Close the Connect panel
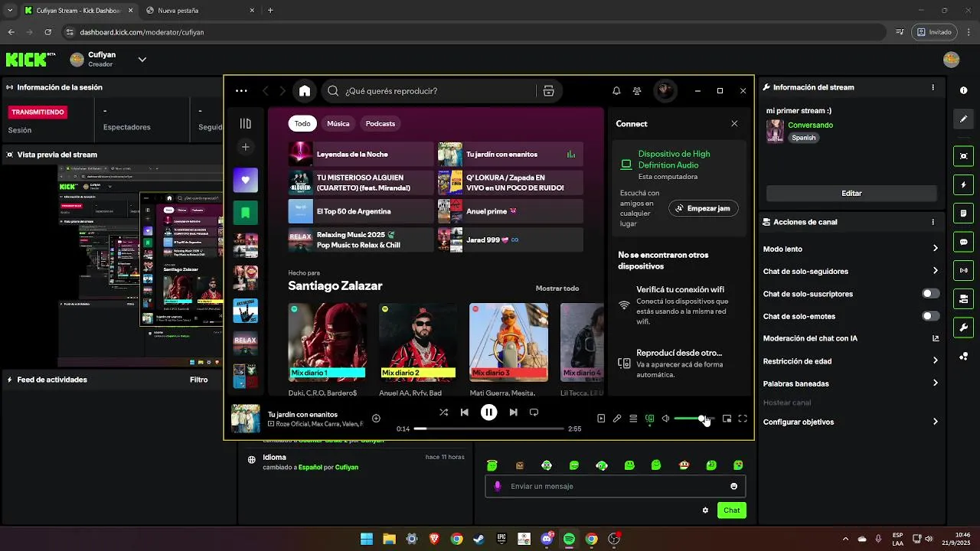The image size is (980, 551). coord(734,123)
